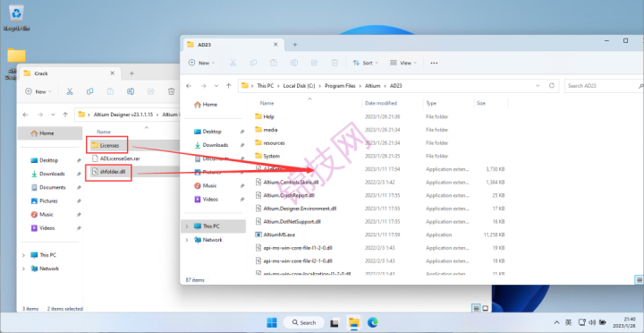Screen dimensions: 644x333
Task: Click Cut icon in AD23 window toolbar
Action: pos(233,63)
